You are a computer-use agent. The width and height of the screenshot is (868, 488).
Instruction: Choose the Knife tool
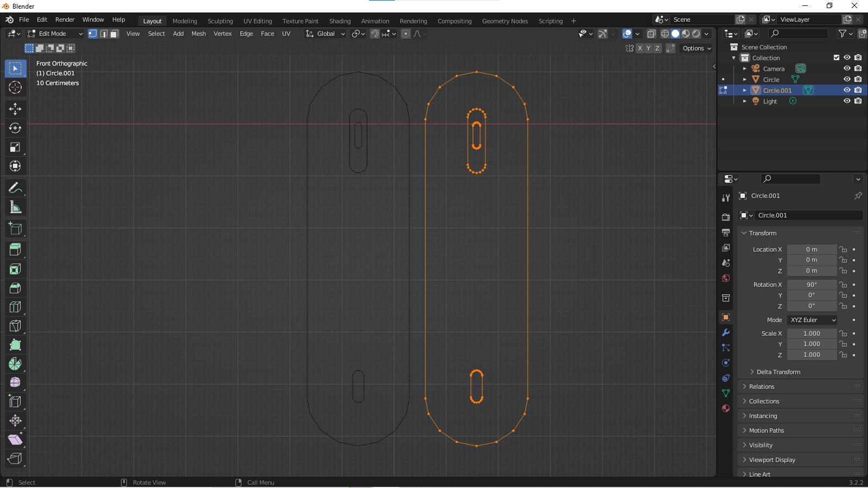point(15,326)
